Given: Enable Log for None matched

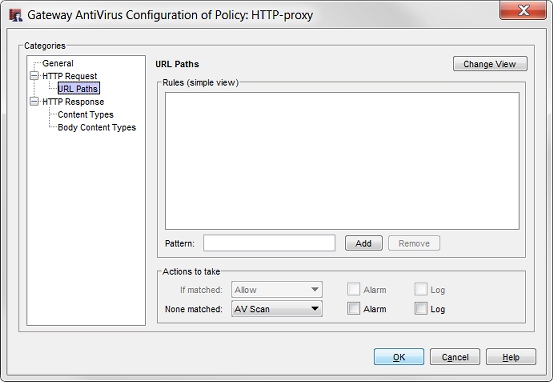Looking at the screenshot, I should [x=421, y=309].
